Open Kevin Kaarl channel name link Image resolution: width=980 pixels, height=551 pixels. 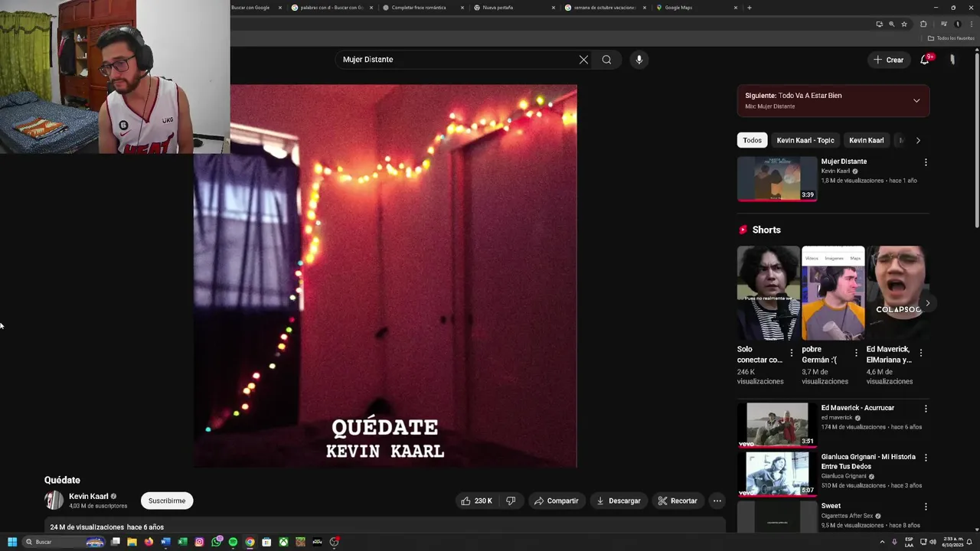coord(89,496)
